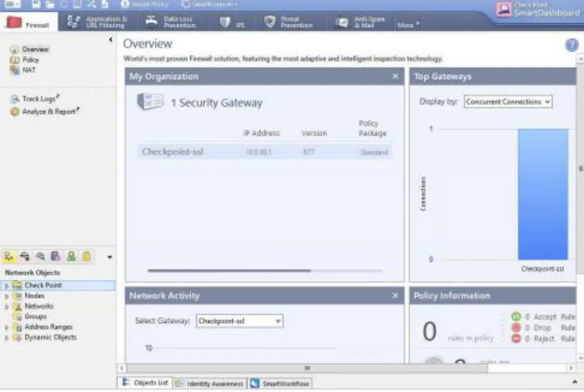Switch to the Objects List tab
Screen dimensions: 584x392
click(145, 383)
